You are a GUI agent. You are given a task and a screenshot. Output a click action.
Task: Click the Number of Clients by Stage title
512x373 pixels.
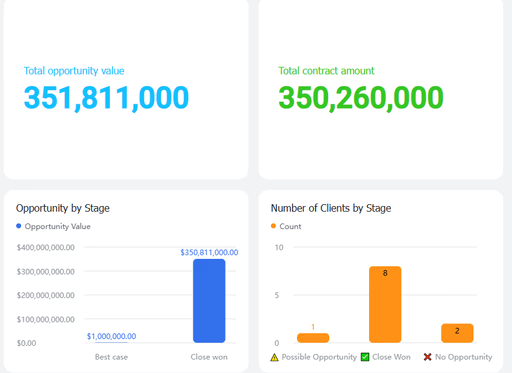click(x=331, y=208)
